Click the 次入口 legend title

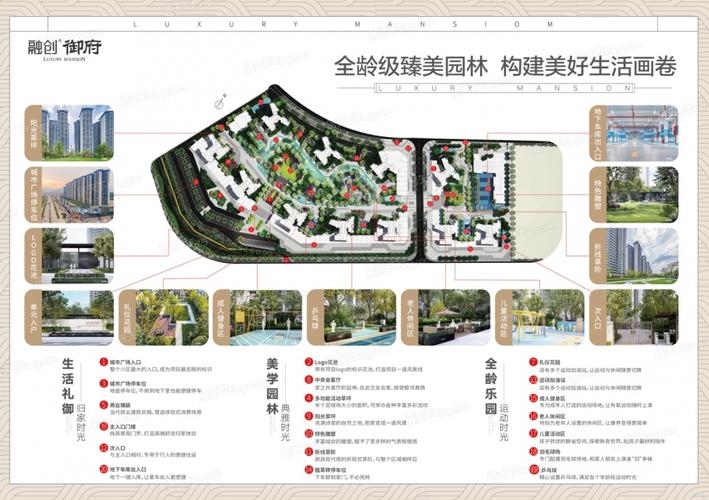pos(118,448)
